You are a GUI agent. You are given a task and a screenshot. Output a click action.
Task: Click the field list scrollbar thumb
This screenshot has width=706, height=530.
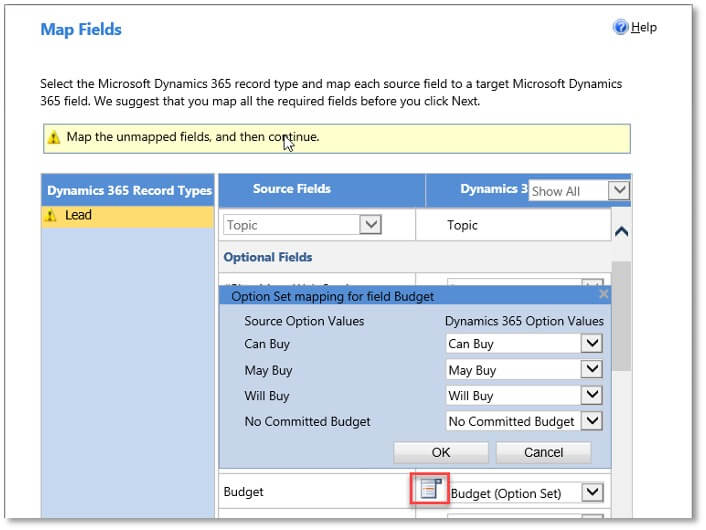(621, 316)
